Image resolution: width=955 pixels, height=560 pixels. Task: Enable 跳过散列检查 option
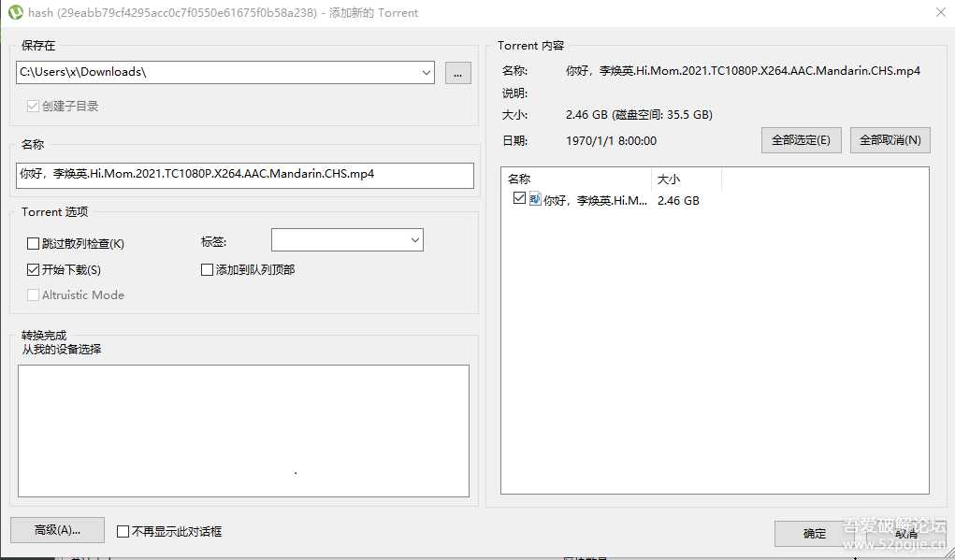tap(33, 243)
